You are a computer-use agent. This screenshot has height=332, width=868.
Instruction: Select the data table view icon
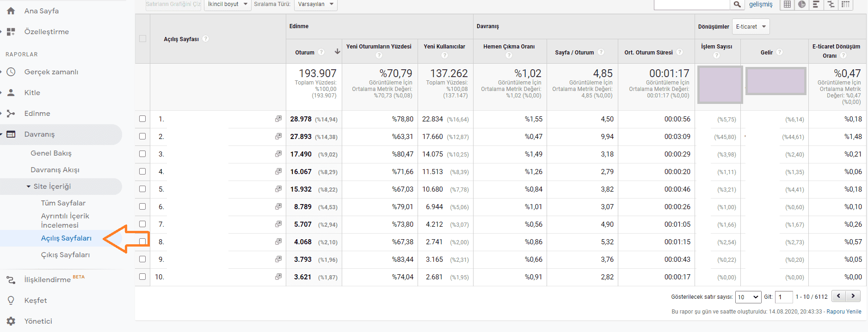787,4
